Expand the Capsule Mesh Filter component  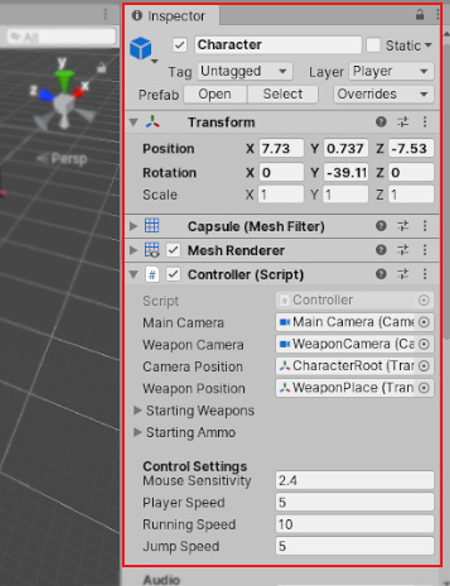pyautogui.click(x=133, y=226)
